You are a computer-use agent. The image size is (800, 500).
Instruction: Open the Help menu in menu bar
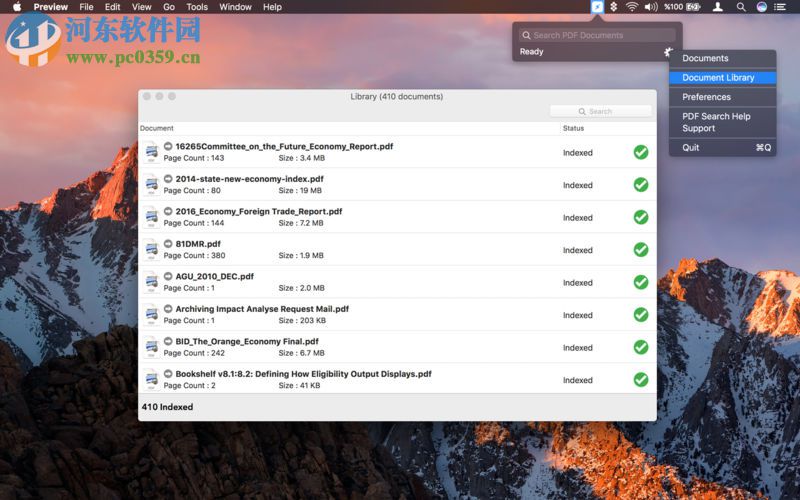[x=272, y=7]
